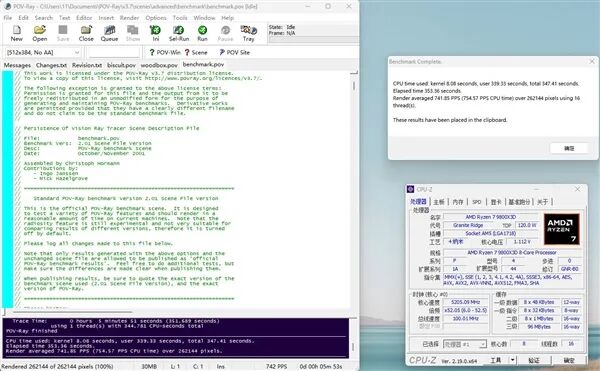The image size is (600, 371).
Task: Click the Pause render toolbar icon
Action: (x=225, y=33)
